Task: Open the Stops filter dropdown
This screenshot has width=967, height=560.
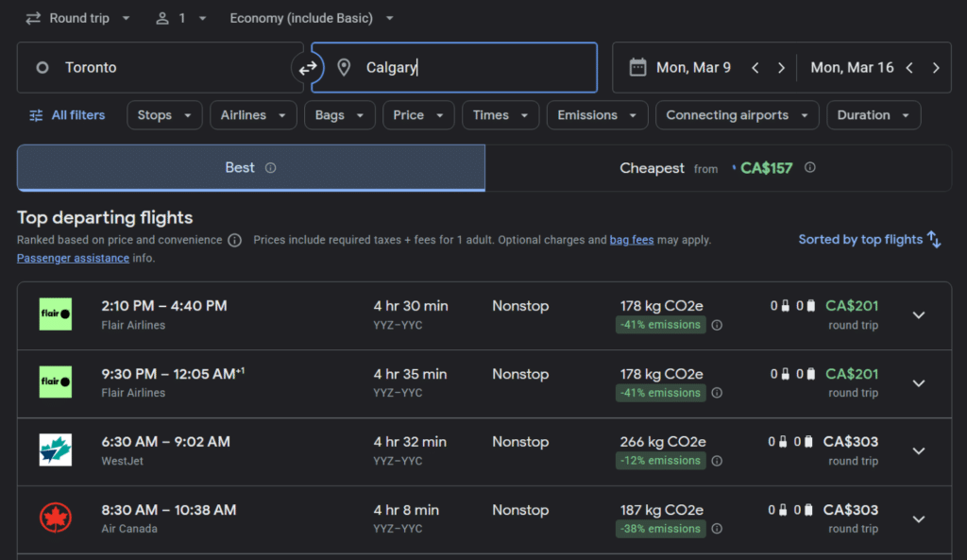Action: 164,115
